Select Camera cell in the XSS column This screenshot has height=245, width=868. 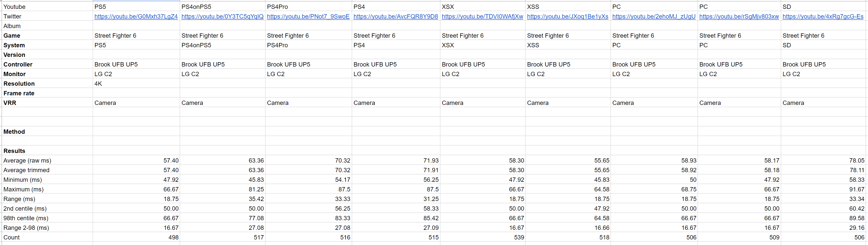tap(568, 103)
